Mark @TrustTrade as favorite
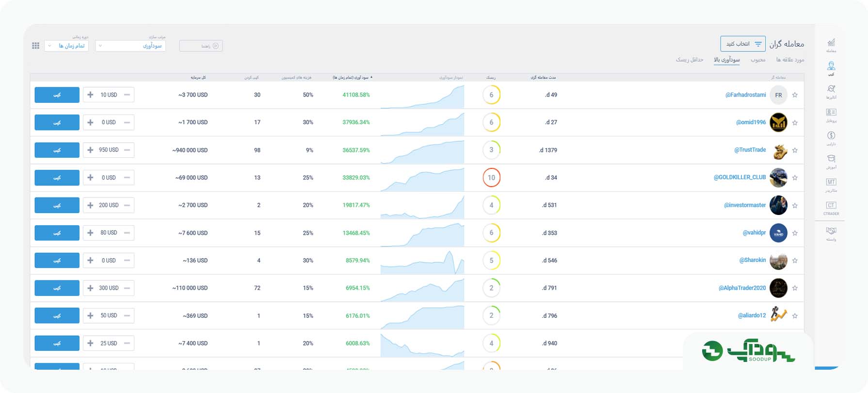Viewport: 868px width, 393px height. pos(795,150)
